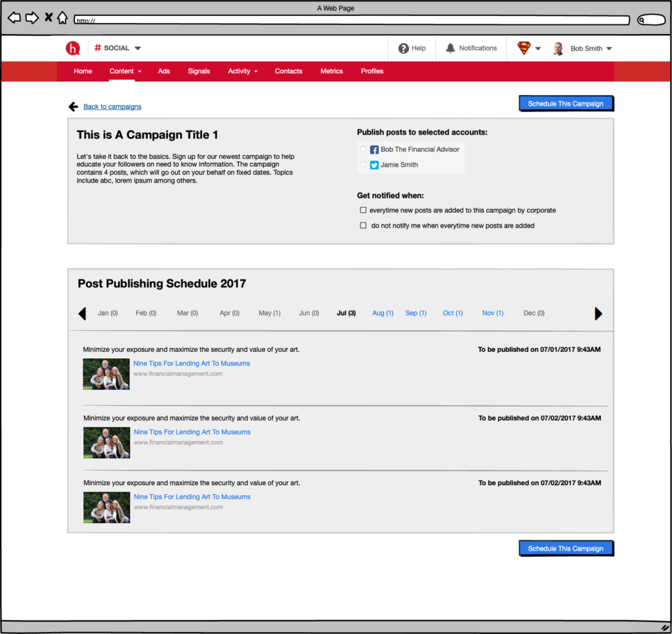
Task: Select the Apr (0) month
Action: [x=230, y=313]
